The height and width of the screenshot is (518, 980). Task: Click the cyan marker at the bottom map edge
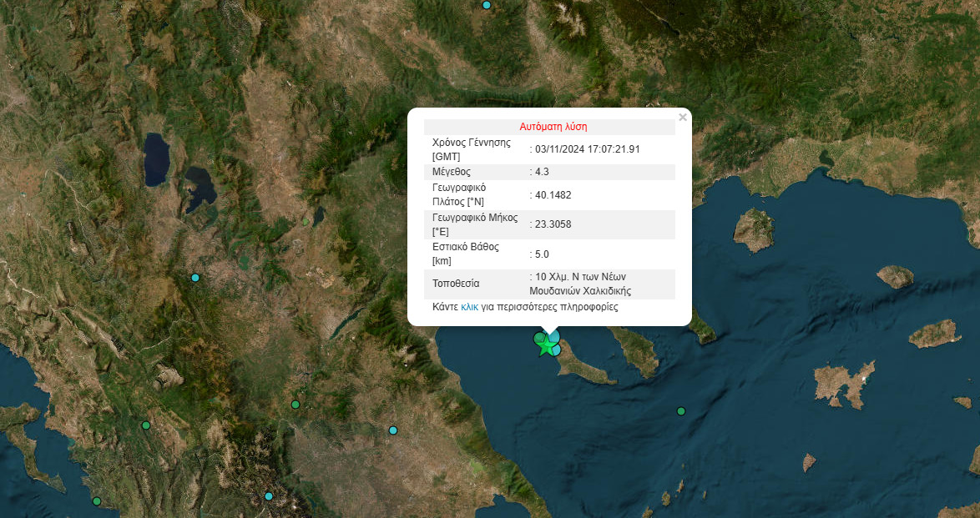point(269,496)
